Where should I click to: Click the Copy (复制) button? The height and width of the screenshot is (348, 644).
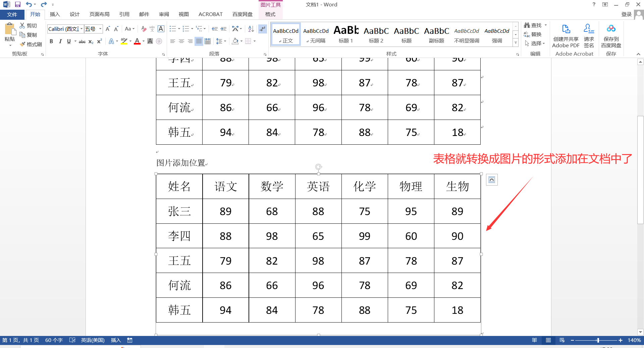point(28,35)
